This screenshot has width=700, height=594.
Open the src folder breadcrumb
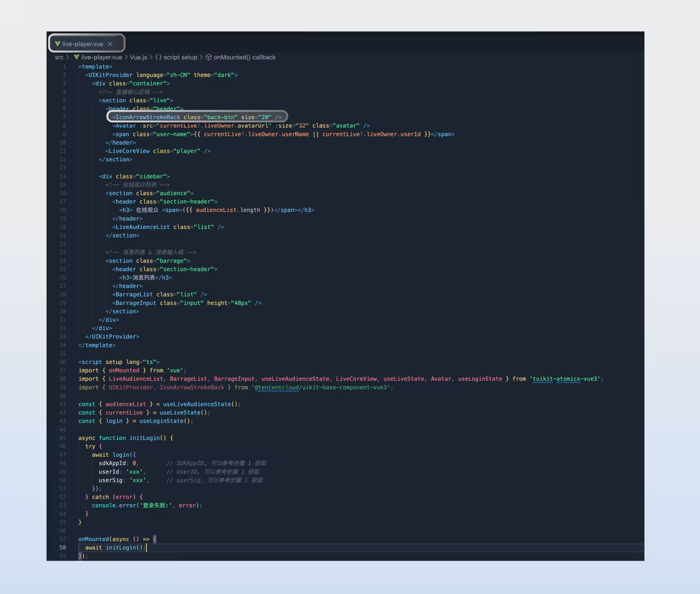(59, 57)
